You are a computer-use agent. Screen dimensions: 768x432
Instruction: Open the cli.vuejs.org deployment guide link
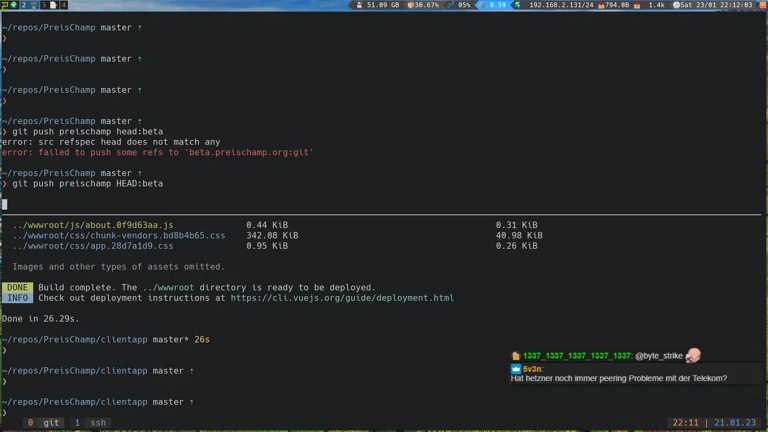coord(342,298)
